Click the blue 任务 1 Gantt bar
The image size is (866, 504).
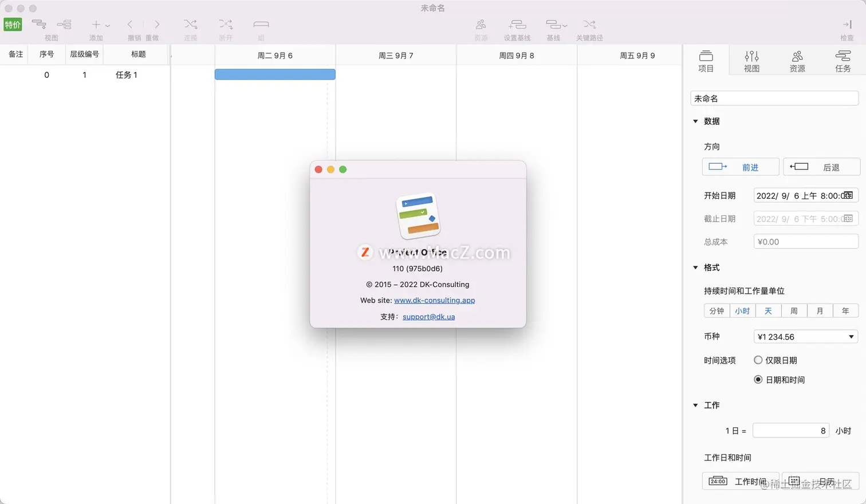(275, 74)
